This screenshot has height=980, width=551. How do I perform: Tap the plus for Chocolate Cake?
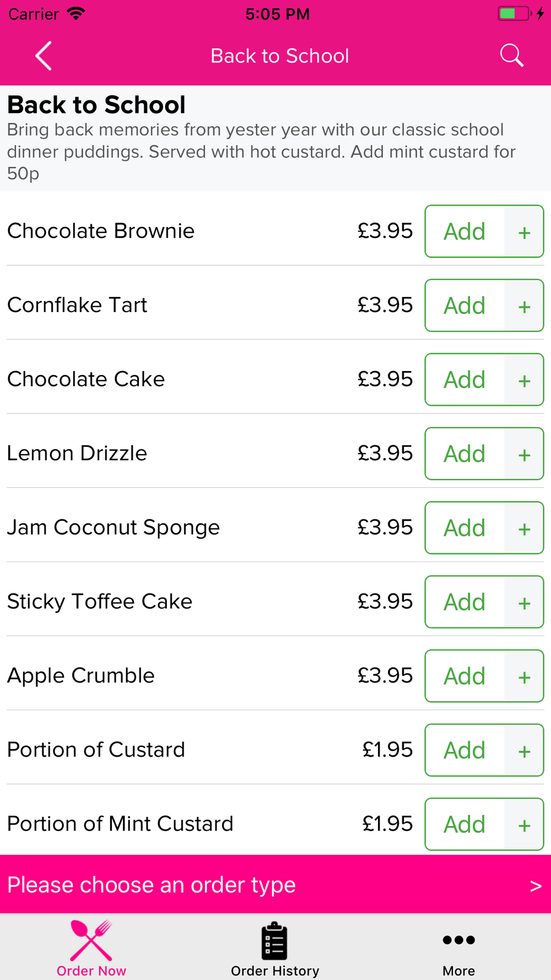click(x=524, y=380)
